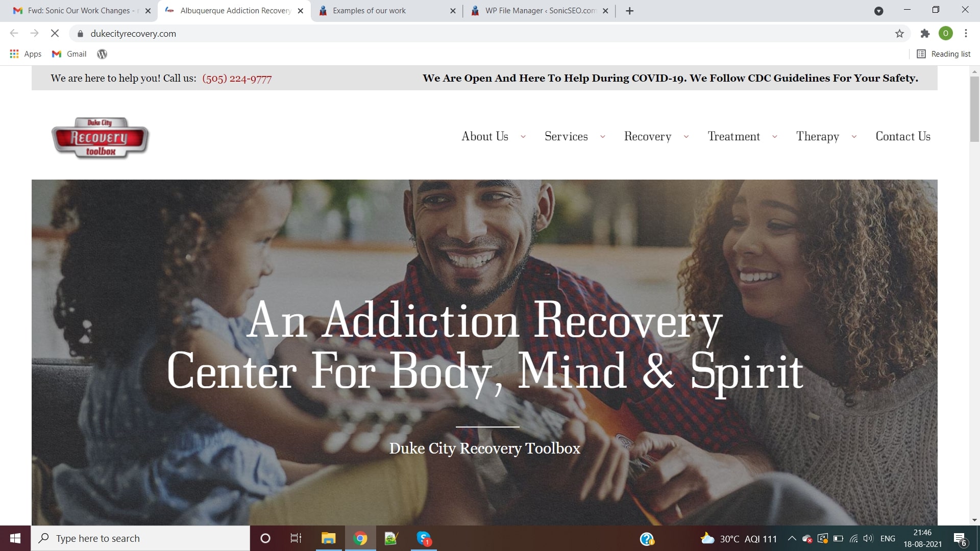Image resolution: width=980 pixels, height=551 pixels.
Task: Bookmark this page with the star icon
Action: [x=899, y=34]
